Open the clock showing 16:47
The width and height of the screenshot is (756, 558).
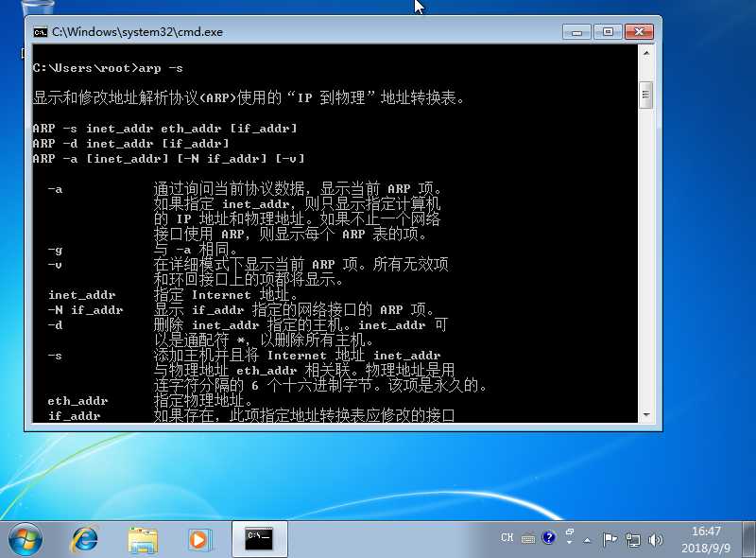[706, 540]
